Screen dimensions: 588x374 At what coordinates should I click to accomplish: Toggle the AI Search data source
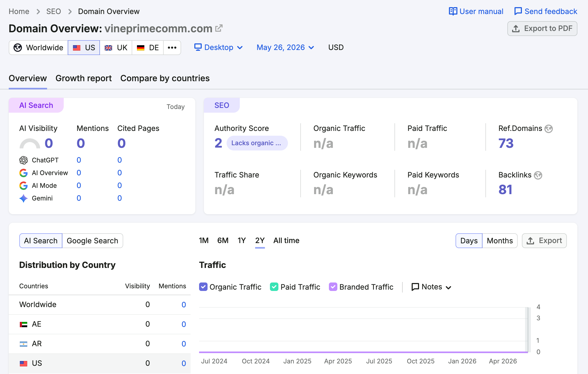(41, 241)
